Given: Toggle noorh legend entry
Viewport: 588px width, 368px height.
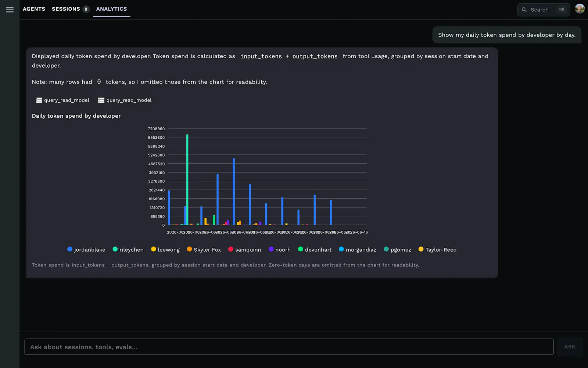Looking at the screenshot, I should pyautogui.click(x=280, y=250).
